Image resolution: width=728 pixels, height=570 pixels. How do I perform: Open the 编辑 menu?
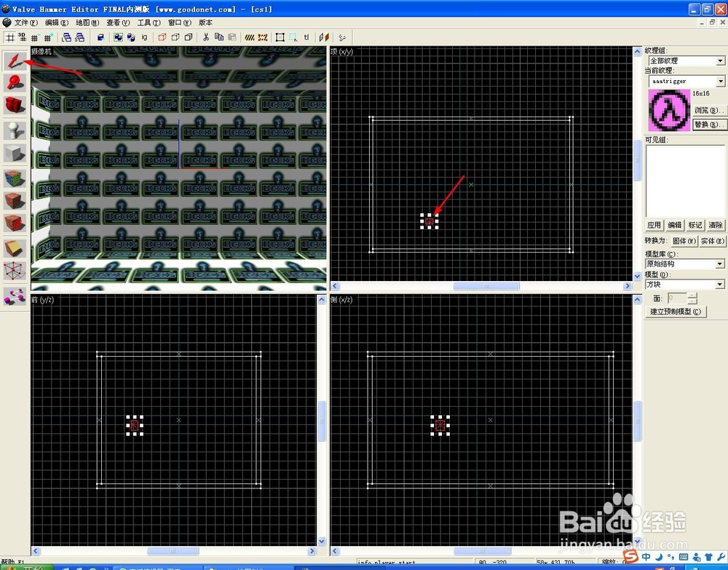57,23
